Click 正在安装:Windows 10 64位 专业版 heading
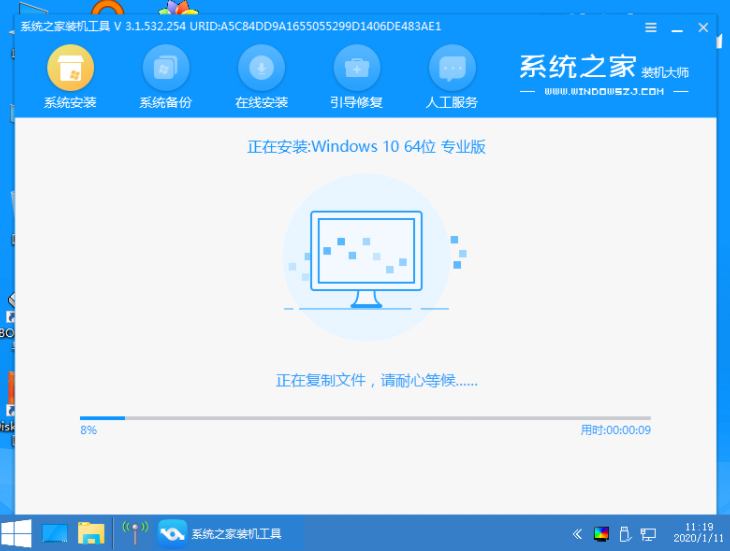This screenshot has height=551, width=730. (366, 147)
